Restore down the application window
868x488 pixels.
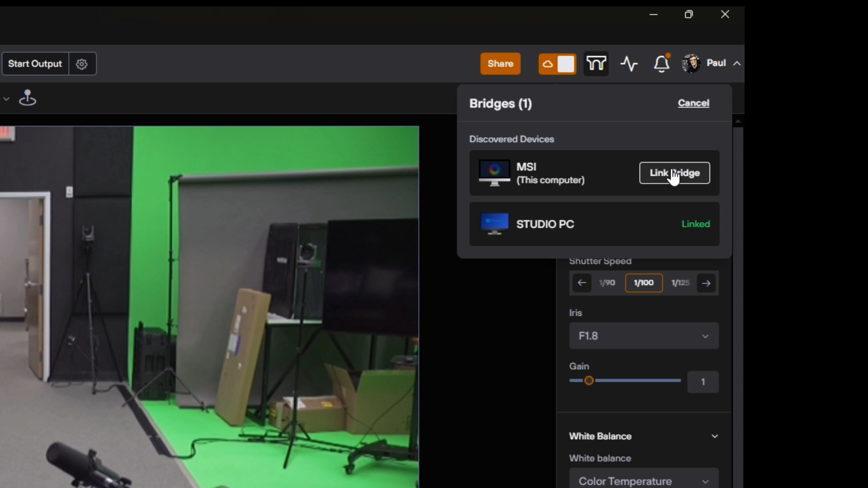click(x=689, y=14)
